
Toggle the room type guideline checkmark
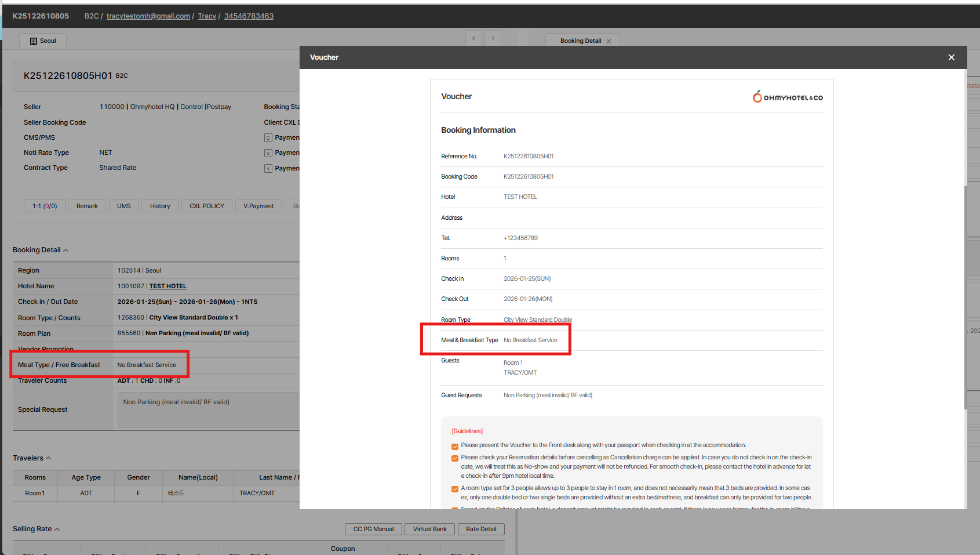[x=455, y=489]
